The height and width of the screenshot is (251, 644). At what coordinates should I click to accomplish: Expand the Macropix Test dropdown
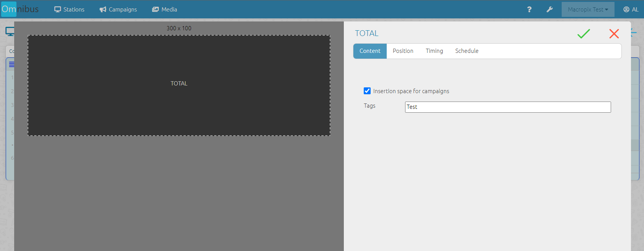tap(588, 10)
